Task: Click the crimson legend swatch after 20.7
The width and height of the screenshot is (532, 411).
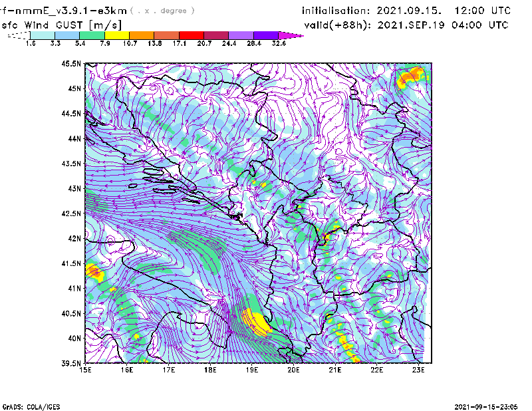Action: point(216,35)
